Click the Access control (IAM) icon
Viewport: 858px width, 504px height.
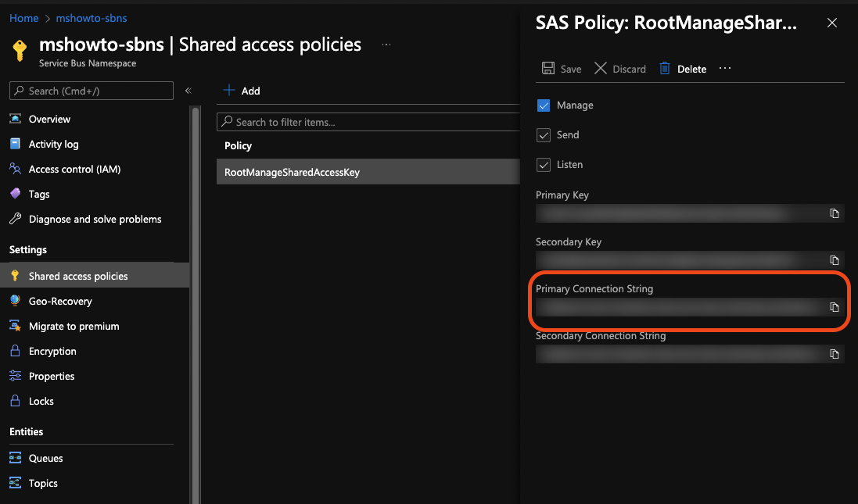pyautogui.click(x=16, y=169)
